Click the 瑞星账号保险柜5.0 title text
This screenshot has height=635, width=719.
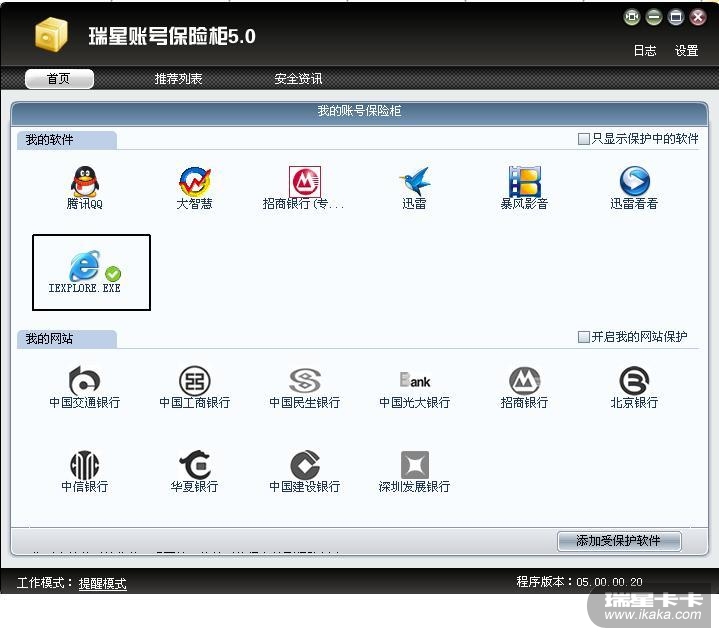click(x=172, y=36)
